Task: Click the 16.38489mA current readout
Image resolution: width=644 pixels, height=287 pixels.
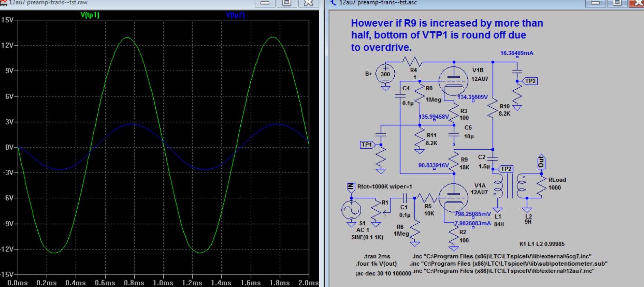Action: click(517, 53)
